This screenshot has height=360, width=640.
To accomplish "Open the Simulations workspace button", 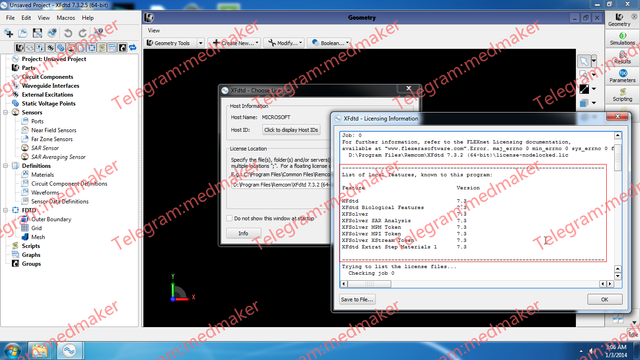I will (x=622, y=38).
